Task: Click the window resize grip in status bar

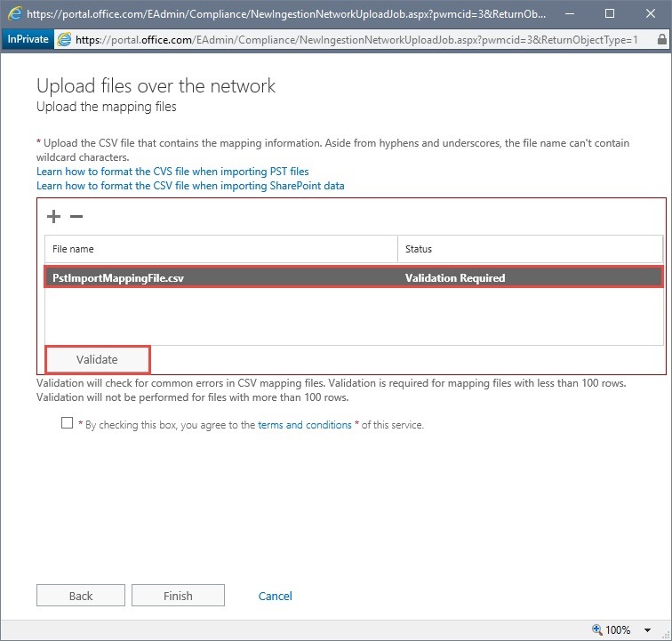Action: (666, 635)
